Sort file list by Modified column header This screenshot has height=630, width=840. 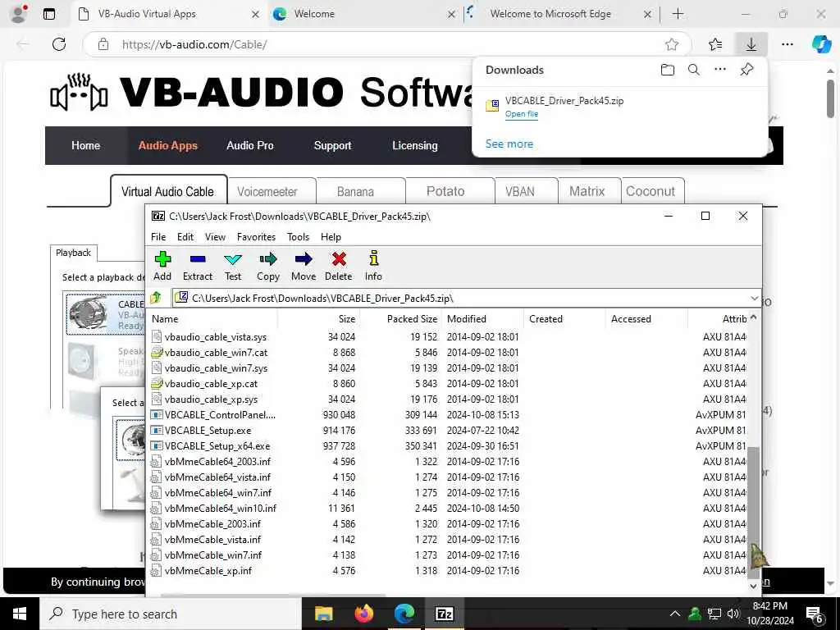coord(482,319)
